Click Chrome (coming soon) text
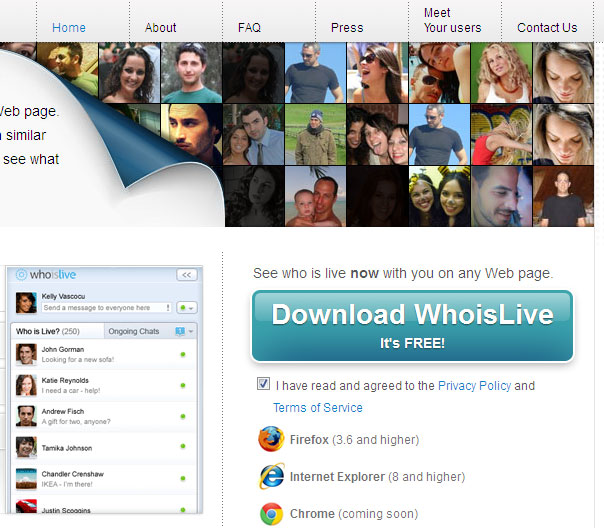The width and height of the screenshot is (604, 528). click(354, 514)
